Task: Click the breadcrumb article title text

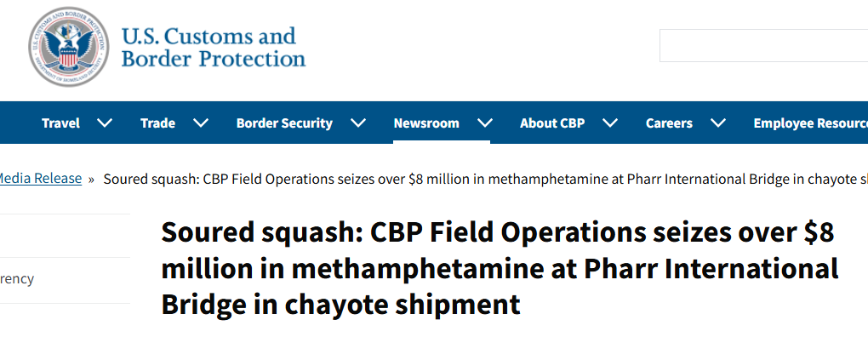Action: 485,180
